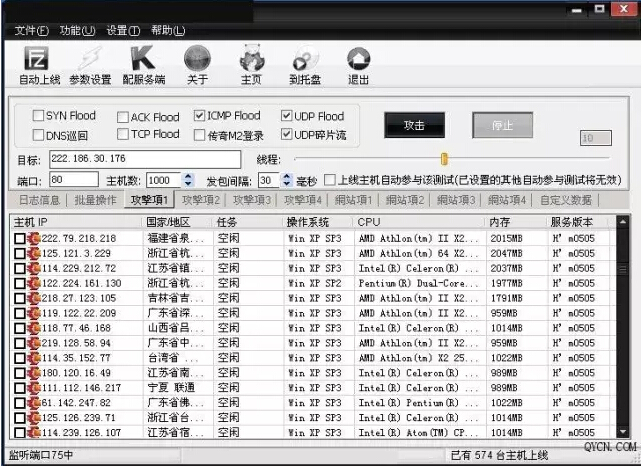Open the 关于 globe icon

pyautogui.click(x=197, y=60)
